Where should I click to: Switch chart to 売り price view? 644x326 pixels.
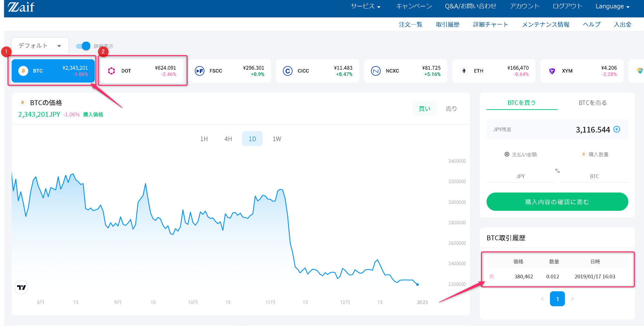(451, 109)
